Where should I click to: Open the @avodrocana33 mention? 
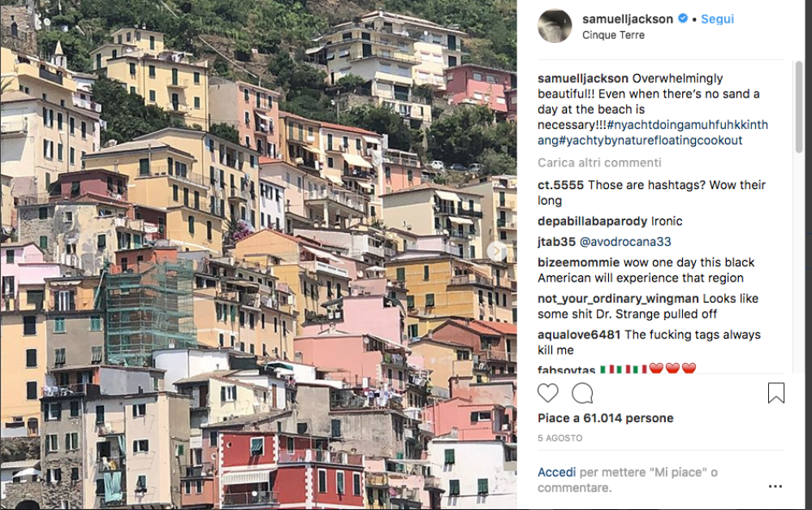coord(625,242)
